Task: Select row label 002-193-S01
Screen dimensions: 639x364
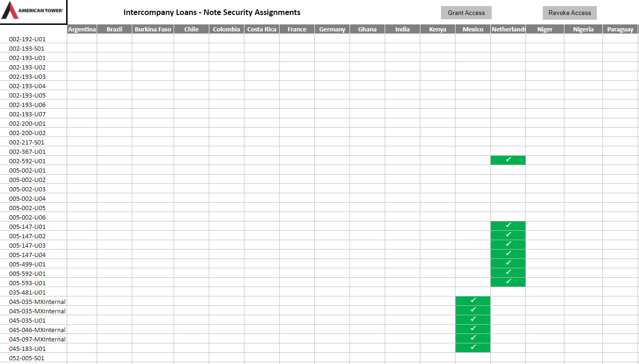Action: 27,48
